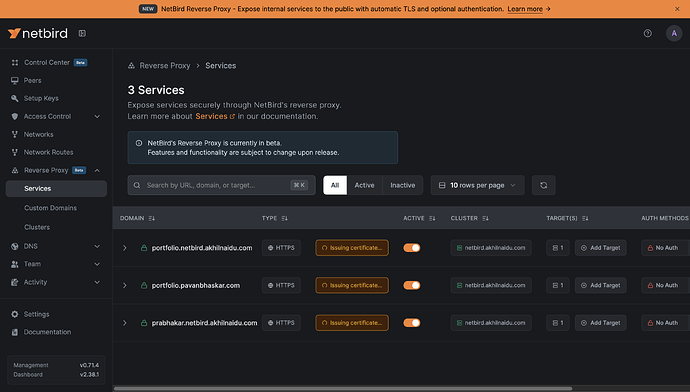690x392 pixels.
Task: Click HTTPS badge in portfolio.netbird.akhilnaidu.com row
Action: (x=281, y=248)
